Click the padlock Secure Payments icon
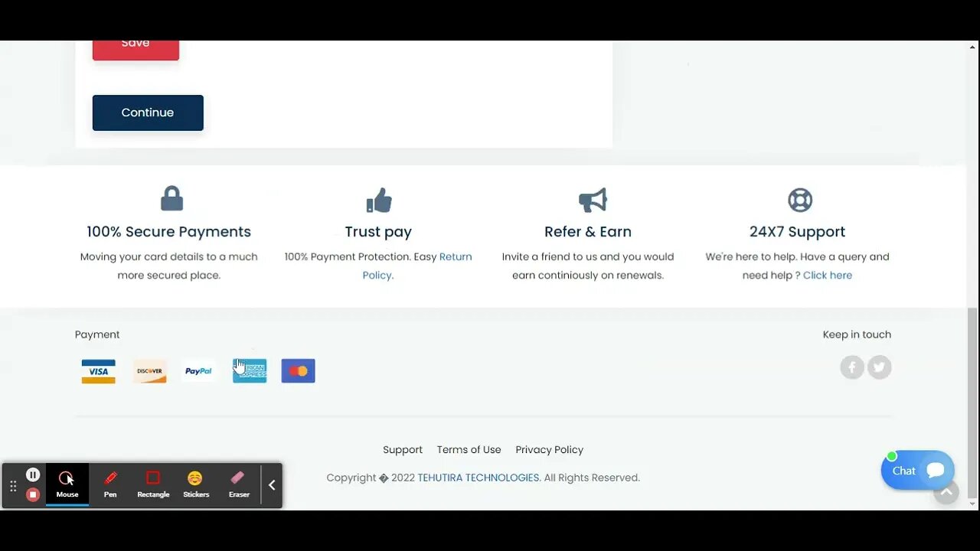Viewport: 980px width, 551px height. click(171, 199)
